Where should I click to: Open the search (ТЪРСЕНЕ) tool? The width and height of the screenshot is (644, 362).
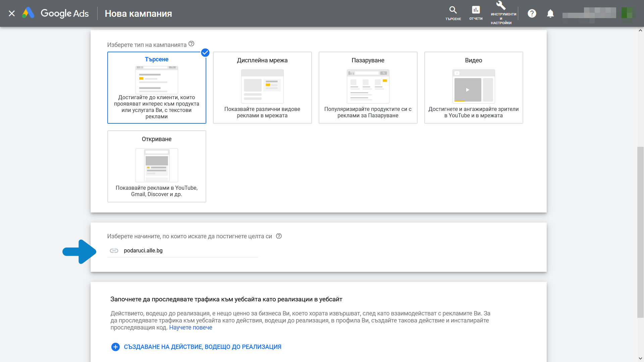453,13
